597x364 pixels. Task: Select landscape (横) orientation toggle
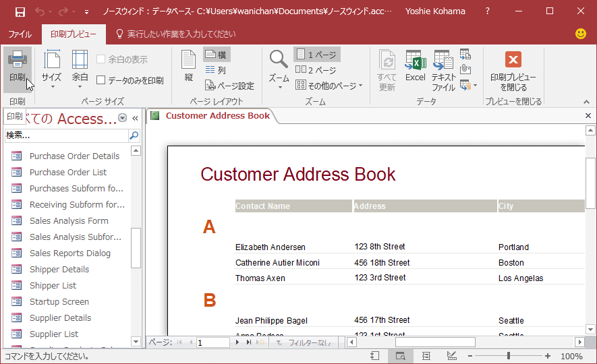pos(217,55)
